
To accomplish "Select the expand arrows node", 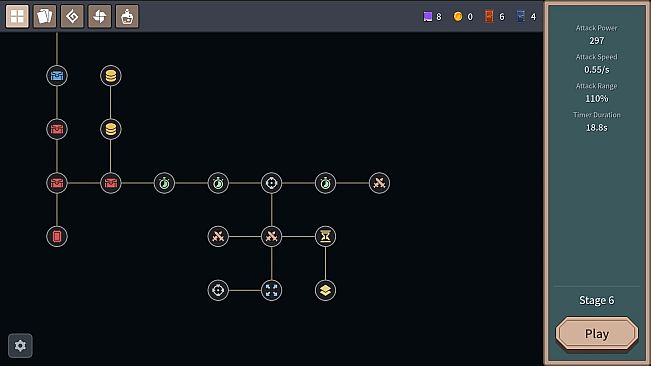I will [x=272, y=290].
